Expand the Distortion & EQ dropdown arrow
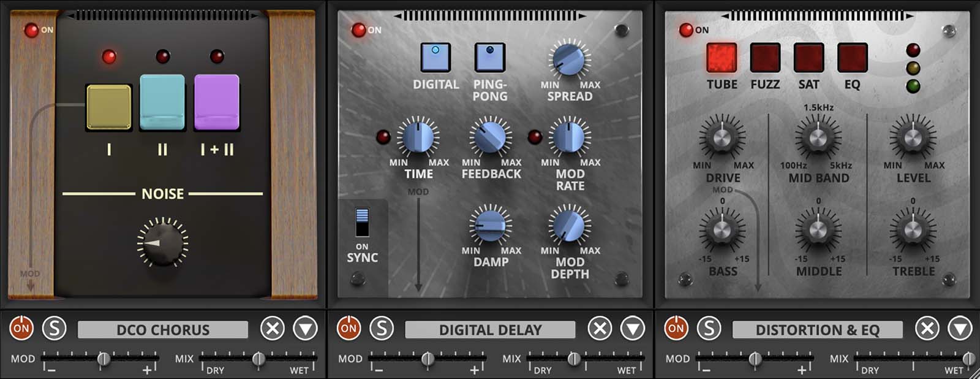The height and width of the screenshot is (379, 980). (x=960, y=329)
